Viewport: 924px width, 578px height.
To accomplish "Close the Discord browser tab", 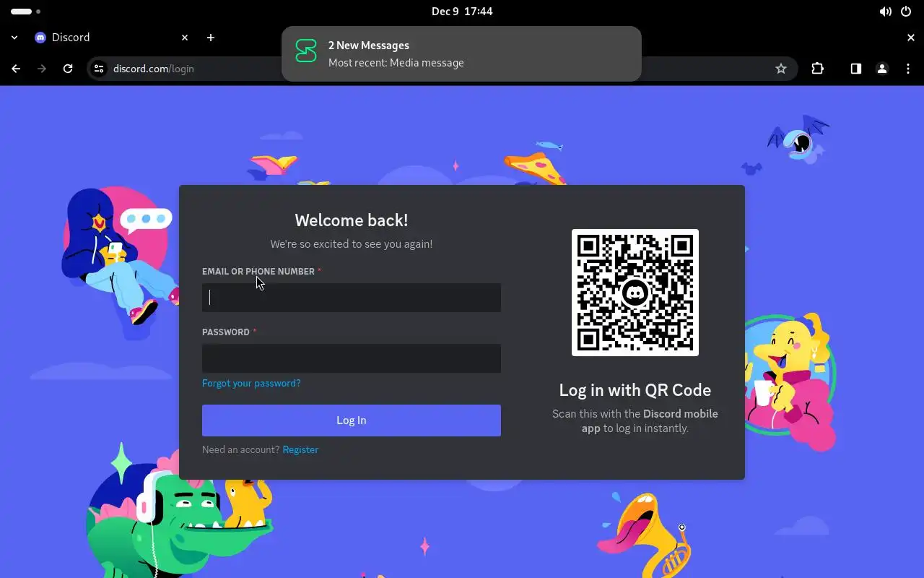I will click(185, 38).
